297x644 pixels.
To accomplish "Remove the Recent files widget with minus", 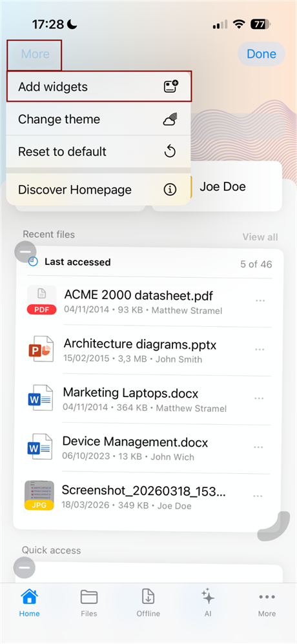I will pyautogui.click(x=26, y=251).
